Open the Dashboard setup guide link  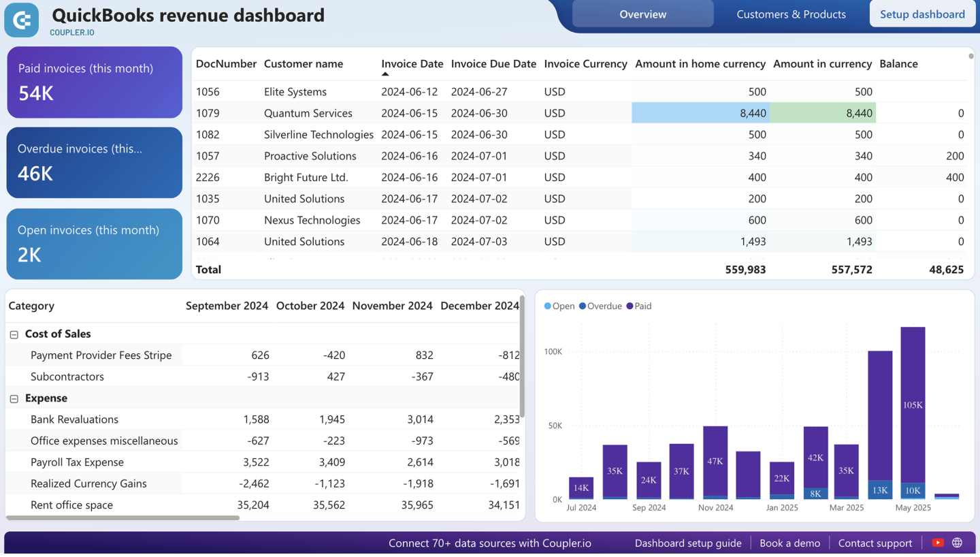pyautogui.click(x=688, y=543)
